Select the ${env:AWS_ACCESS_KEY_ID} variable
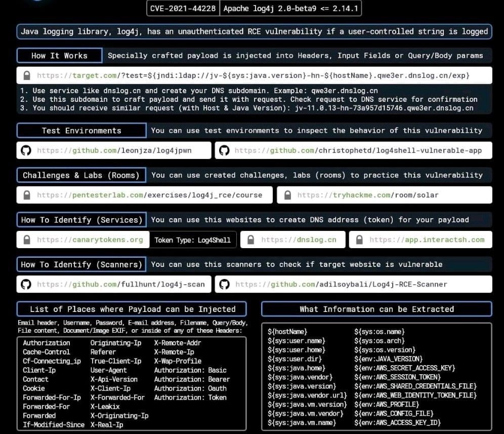This screenshot has width=504, height=434. click(x=398, y=422)
